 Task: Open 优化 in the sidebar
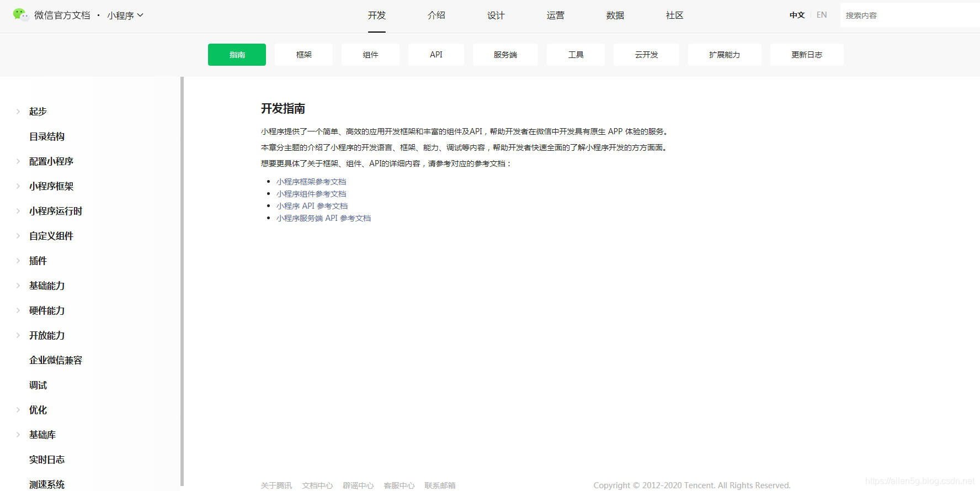click(38, 410)
